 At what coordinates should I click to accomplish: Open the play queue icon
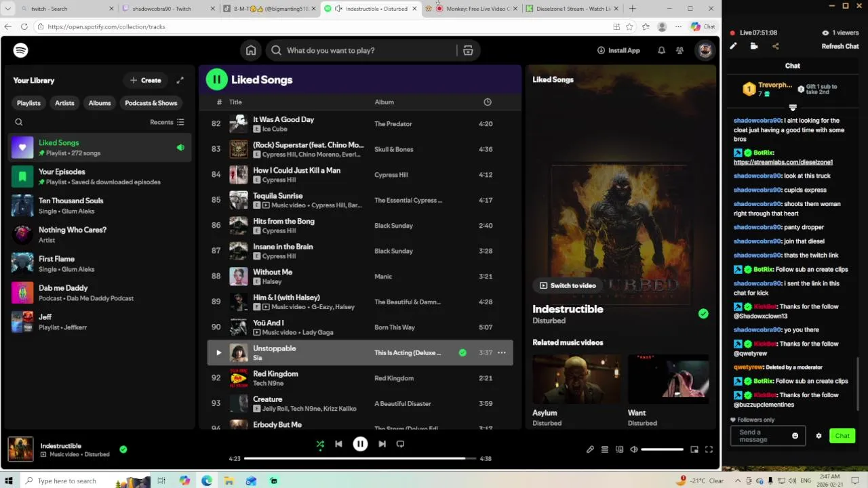point(605,449)
